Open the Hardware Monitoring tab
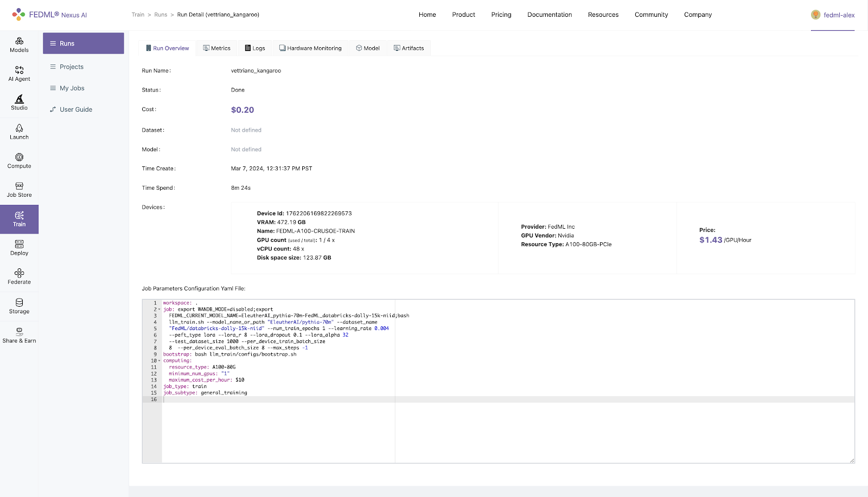 [x=310, y=48]
